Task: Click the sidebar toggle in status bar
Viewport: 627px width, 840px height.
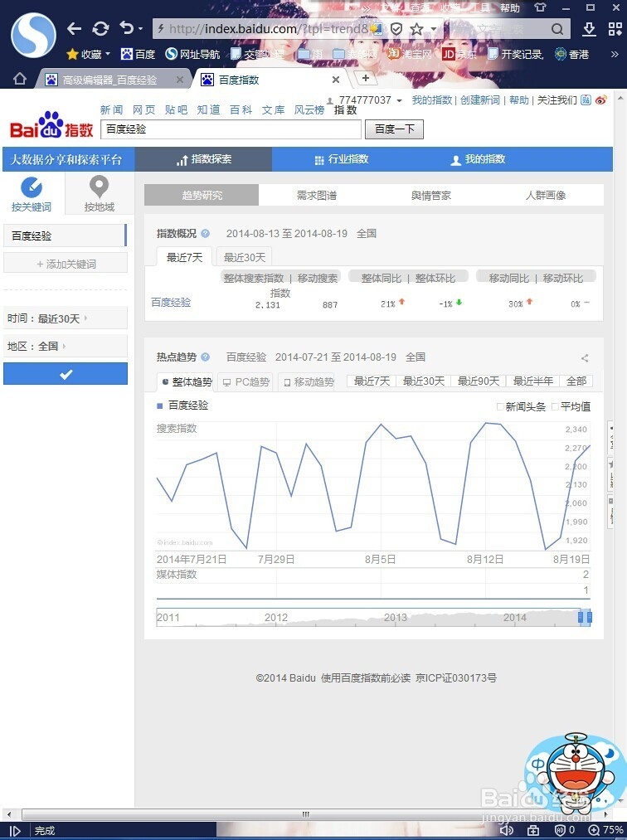Action: click(15, 831)
